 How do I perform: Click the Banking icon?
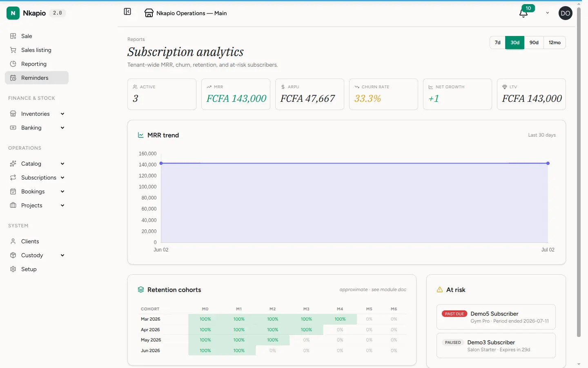(13, 128)
